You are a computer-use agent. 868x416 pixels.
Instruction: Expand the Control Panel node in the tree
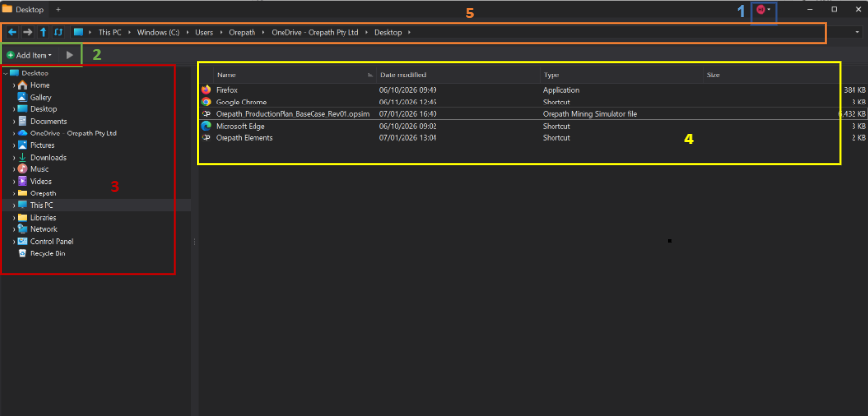14,242
